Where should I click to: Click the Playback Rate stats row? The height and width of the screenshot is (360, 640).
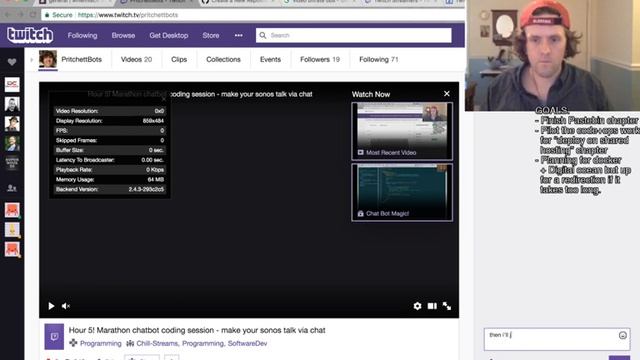point(110,170)
